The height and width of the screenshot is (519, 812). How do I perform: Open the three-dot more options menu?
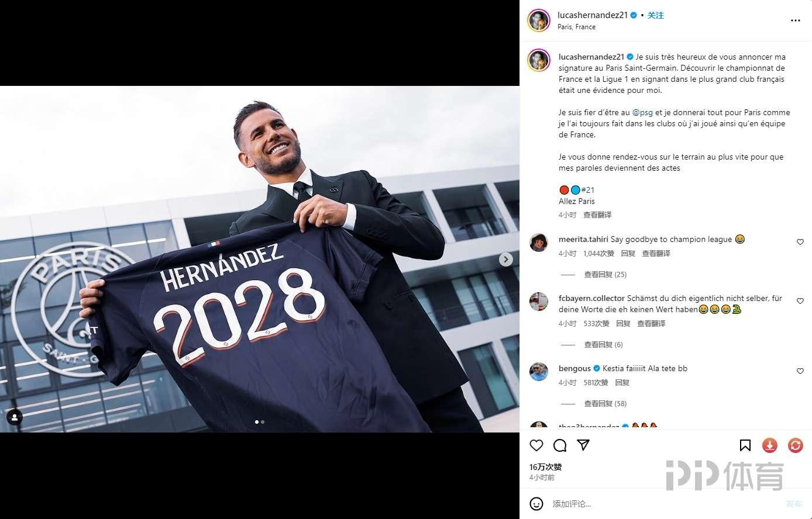point(795,20)
